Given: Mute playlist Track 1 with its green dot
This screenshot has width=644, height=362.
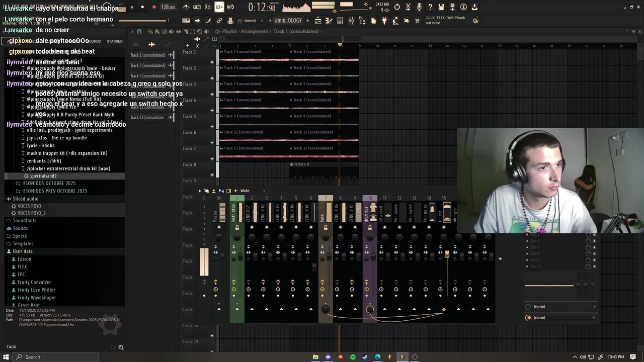Looking at the screenshot, I should coord(212,62).
